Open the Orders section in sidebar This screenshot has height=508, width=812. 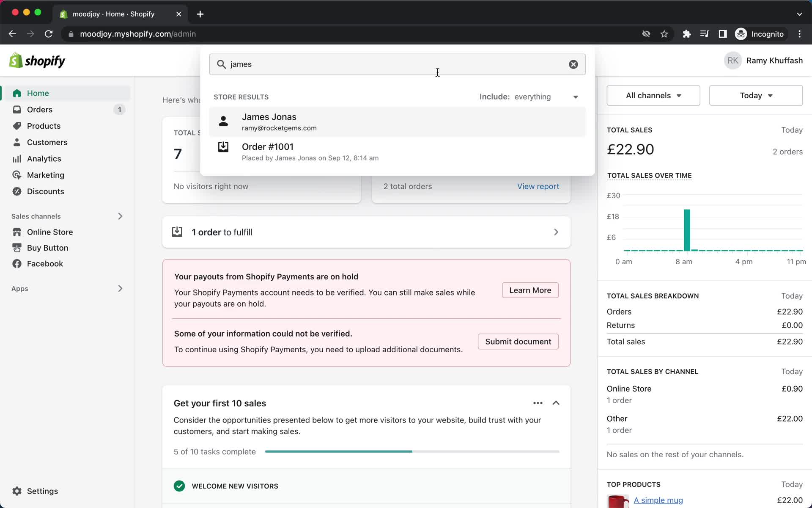tap(39, 110)
